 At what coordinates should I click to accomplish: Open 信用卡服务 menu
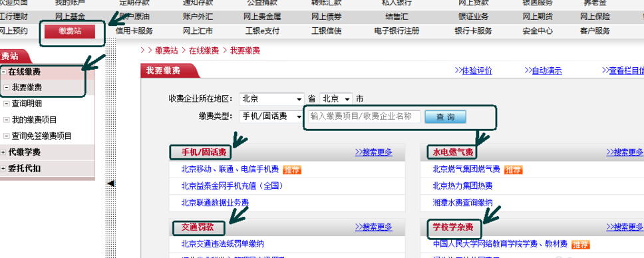click(x=134, y=31)
